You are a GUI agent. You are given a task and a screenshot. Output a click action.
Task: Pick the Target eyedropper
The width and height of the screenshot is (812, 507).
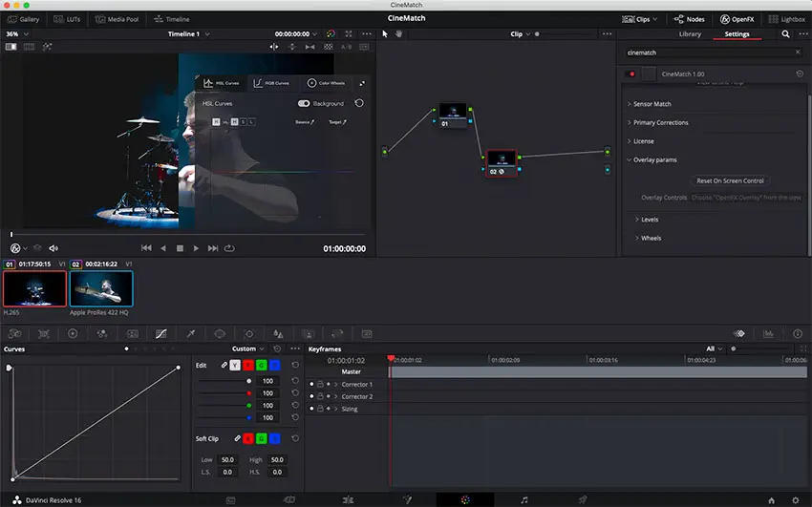point(337,122)
